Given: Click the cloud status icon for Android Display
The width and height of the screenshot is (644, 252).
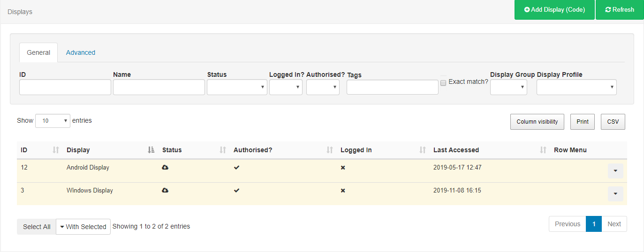Looking at the screenshot, I should (x=165, y=167).
